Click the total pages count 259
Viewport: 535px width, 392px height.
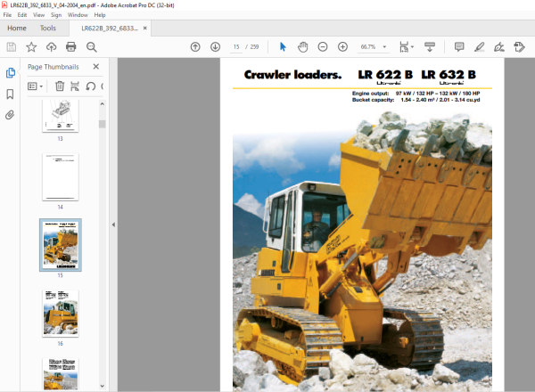click(254, 47)
